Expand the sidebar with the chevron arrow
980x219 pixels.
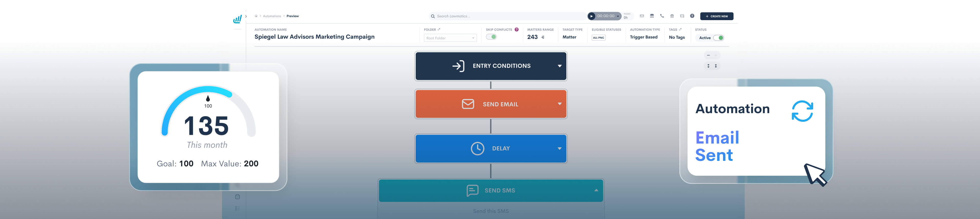[x=246, y=16]
